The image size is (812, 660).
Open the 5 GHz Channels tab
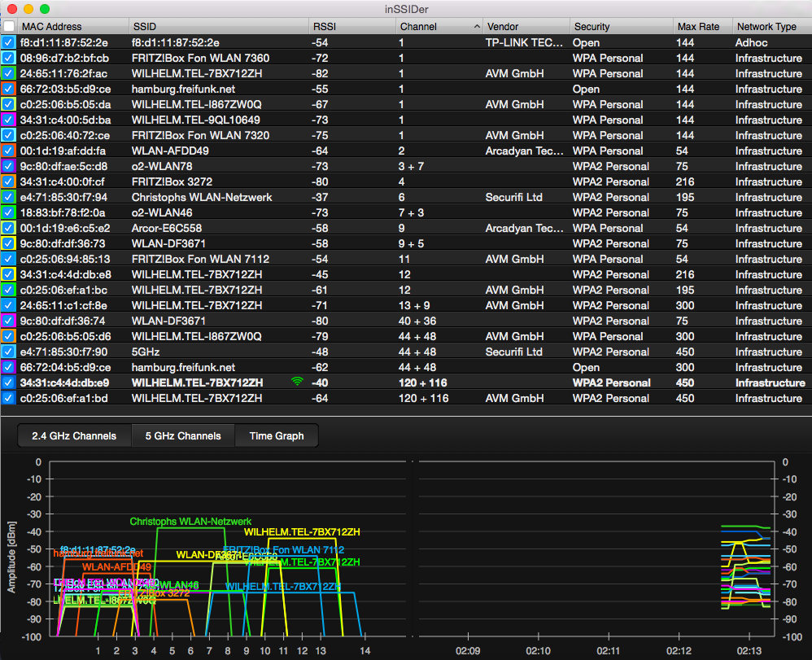pyautogui.click(x=183, y=435)
